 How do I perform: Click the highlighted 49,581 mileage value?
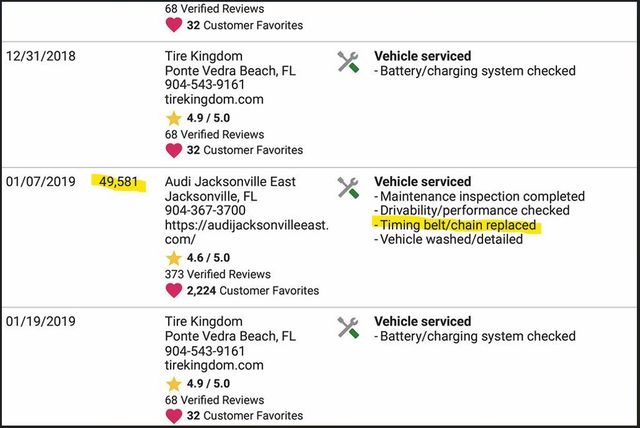[123, 182]
